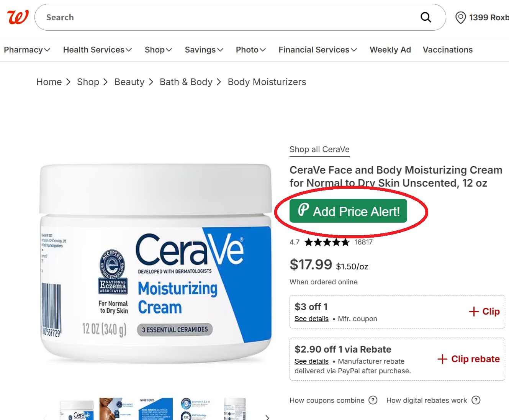Click the plus icon next to Clip rebate
Image resolution: width=509 pixels, height=420 pixels.
(x=442, y=359)
